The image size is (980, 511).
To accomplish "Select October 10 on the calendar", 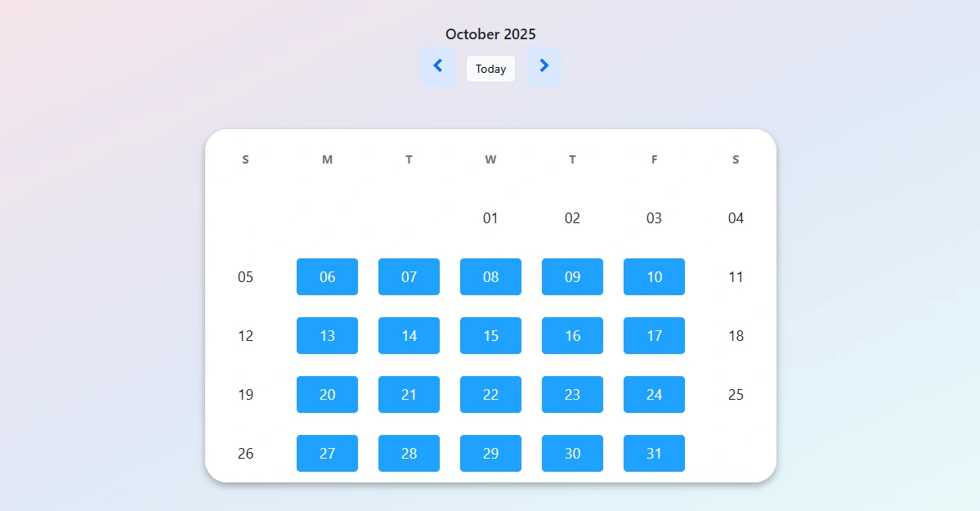I will (x=654, y=276).
